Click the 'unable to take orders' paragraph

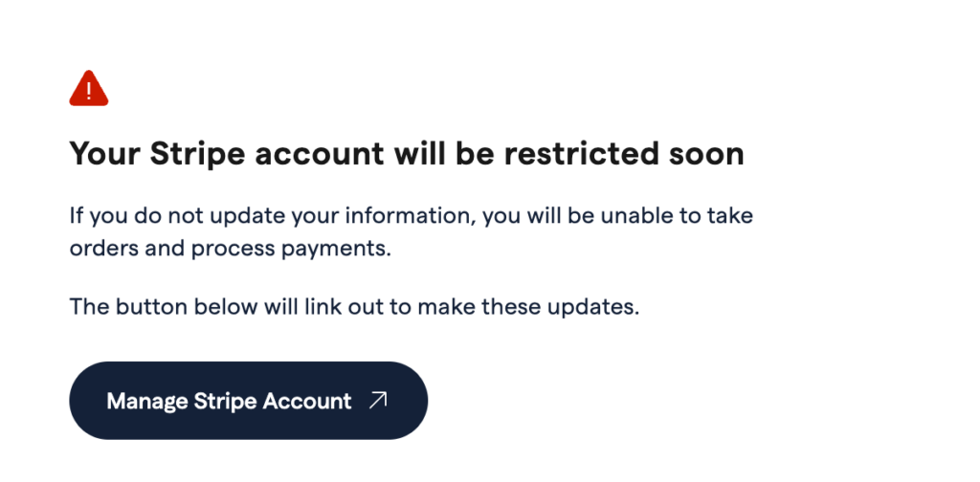(411, 231)
